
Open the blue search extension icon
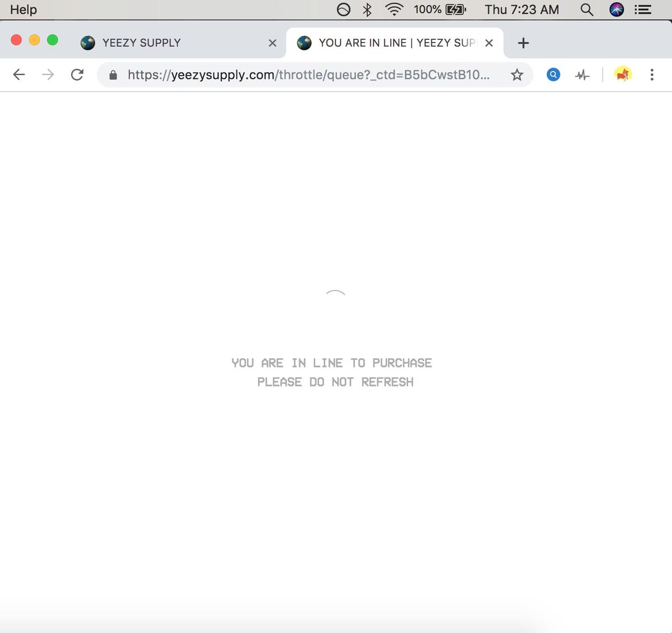[553, 74]
